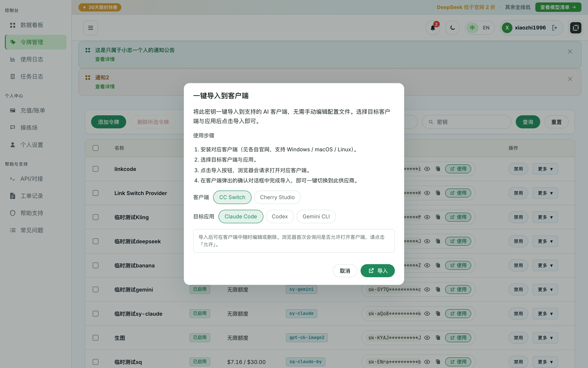Select the linkcode row checkbox

point(96,169)
